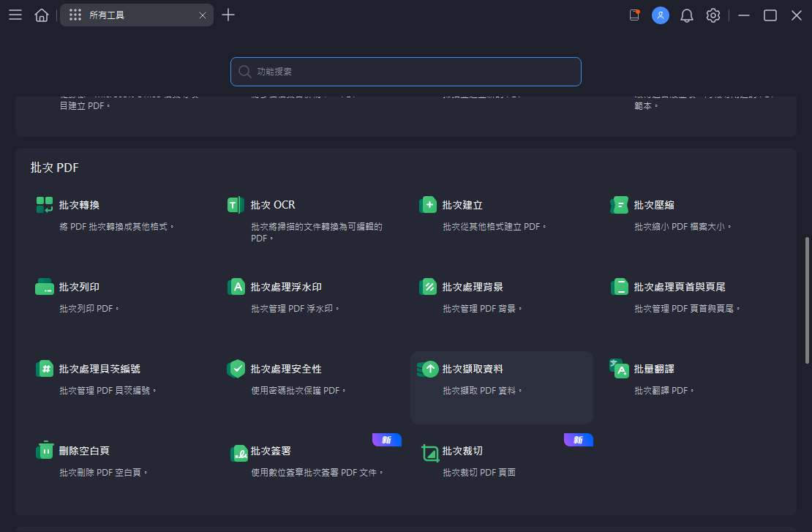Image resolution: width=812 pixels, height=532 pixels.
Task: Click the 批次轉換 batch convert icon
Action: [45, 205]
